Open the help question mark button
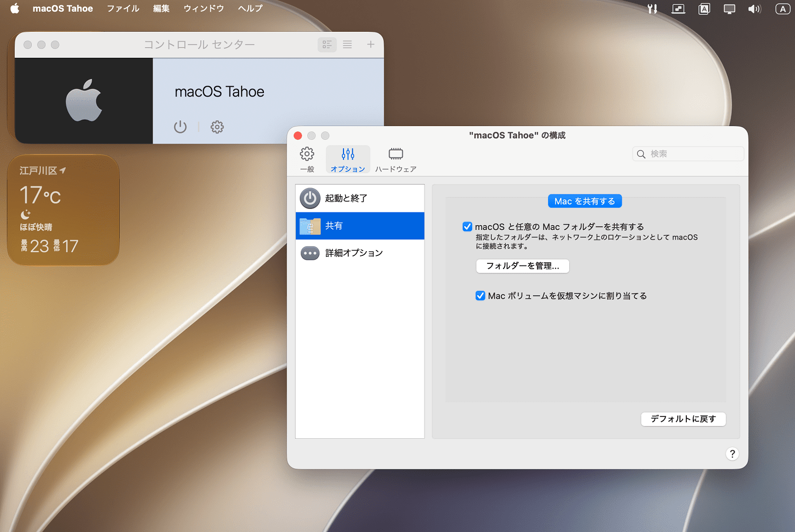Viewport: 795px width, 532px height. [732, 454]
